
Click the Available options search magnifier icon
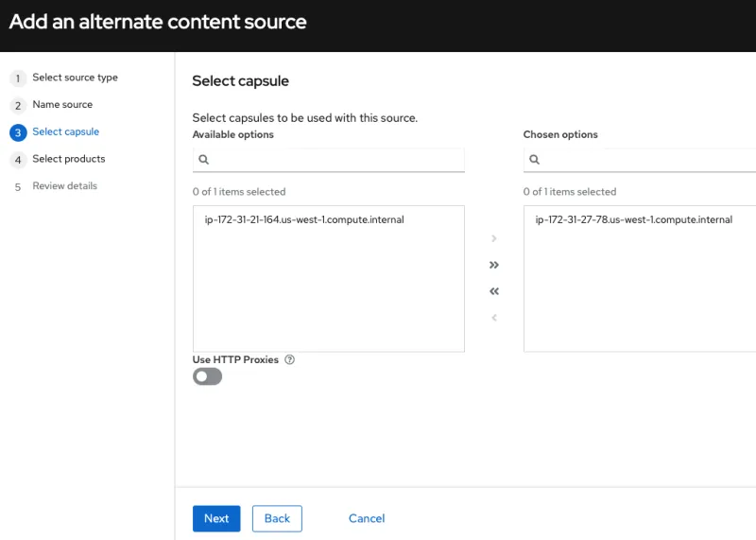click(204, 161)
